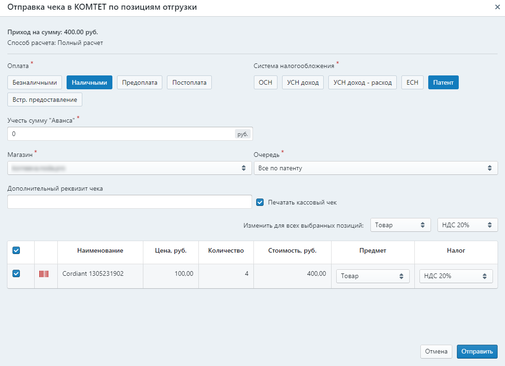
Task: Open the Товар dropdown for all positions
Action: coord(400,225)
